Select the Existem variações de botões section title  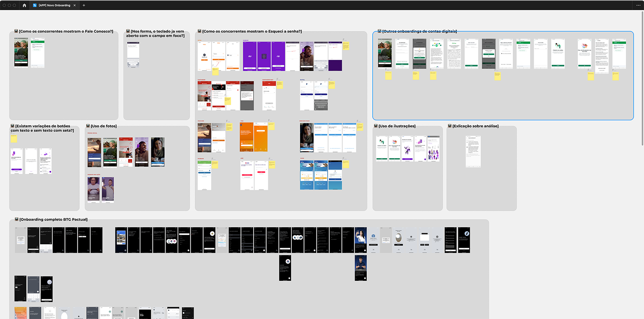[x=42, y=128]
